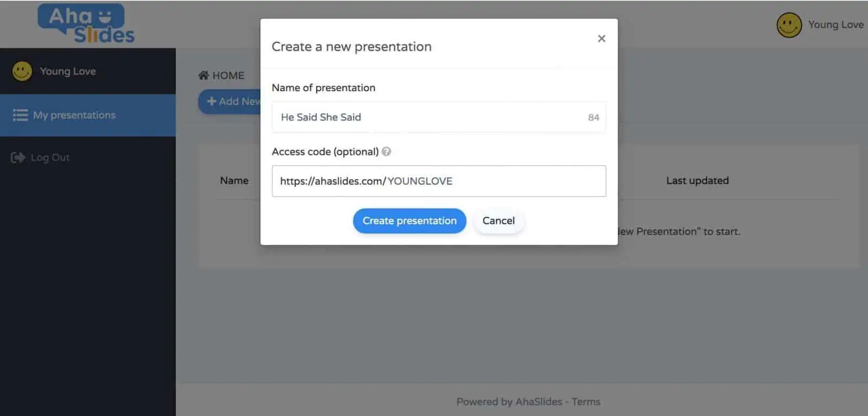Click the smiley avatar in sidebar
Image resolution: width=868 pixels, height=416 pixels.
(x=22, y=71)
